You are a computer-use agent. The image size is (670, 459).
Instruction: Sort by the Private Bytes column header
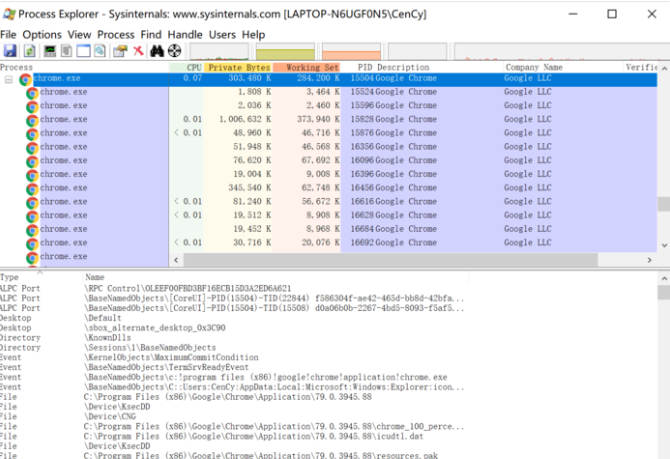coord(238,67)
